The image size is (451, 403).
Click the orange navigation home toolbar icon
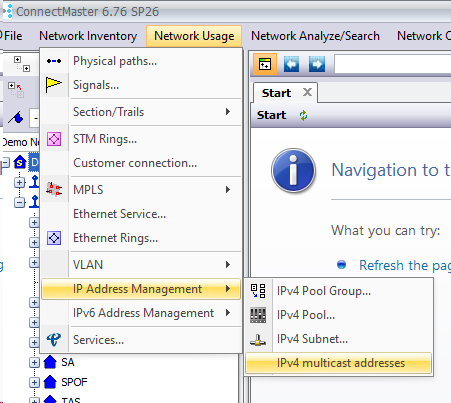click(265, 64)
